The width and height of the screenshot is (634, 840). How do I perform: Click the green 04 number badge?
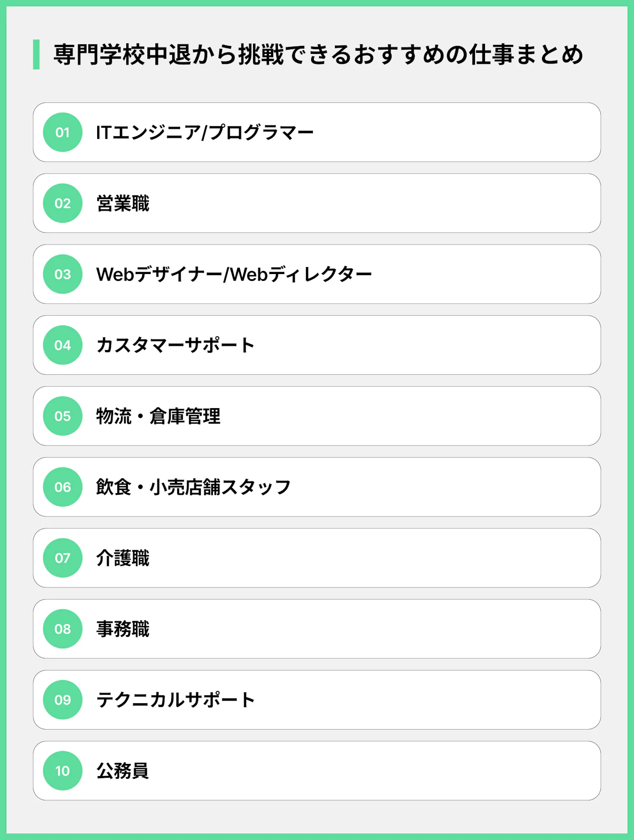click(63, 345)
